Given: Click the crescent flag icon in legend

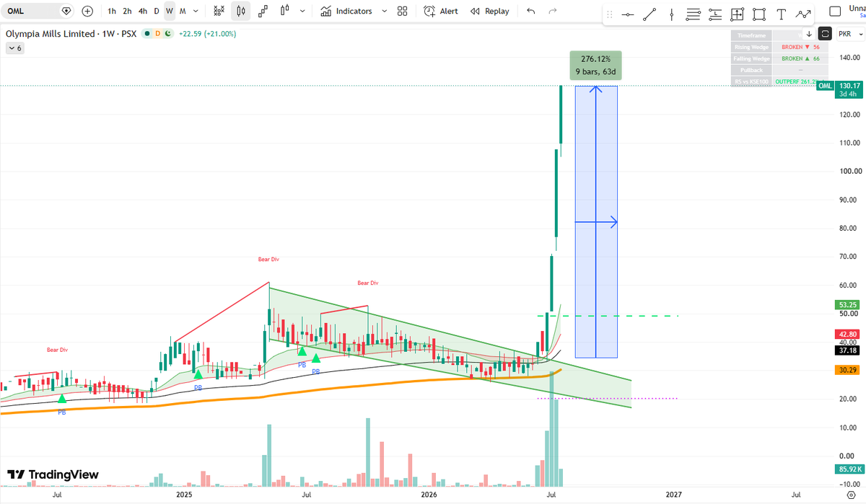Looking at the screenshot, I should [x=167, y=33].
